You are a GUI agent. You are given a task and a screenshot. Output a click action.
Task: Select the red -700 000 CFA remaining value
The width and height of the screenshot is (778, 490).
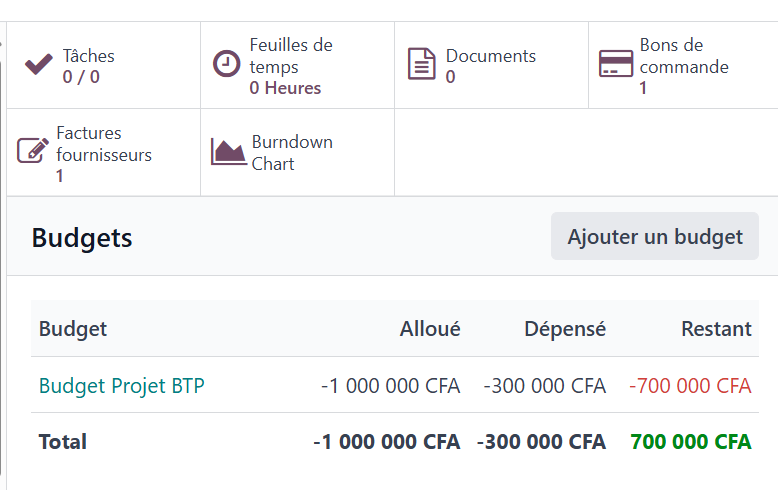(690, 385)
